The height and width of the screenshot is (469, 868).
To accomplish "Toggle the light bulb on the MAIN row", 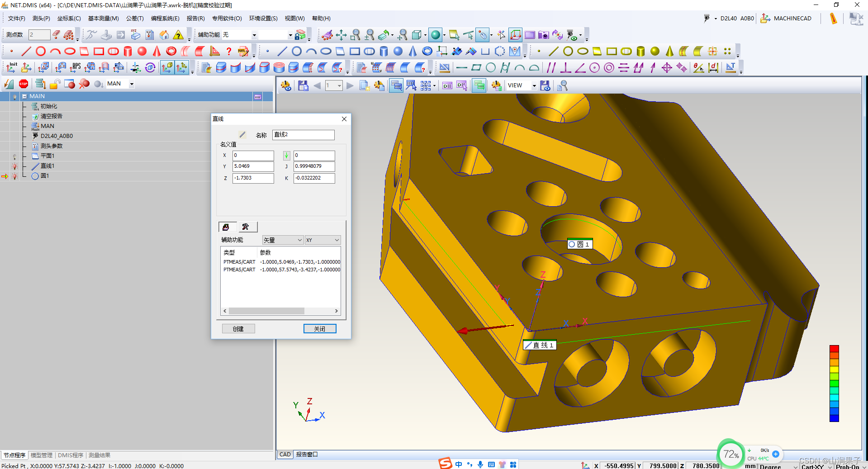I will [x=14, y=97].
